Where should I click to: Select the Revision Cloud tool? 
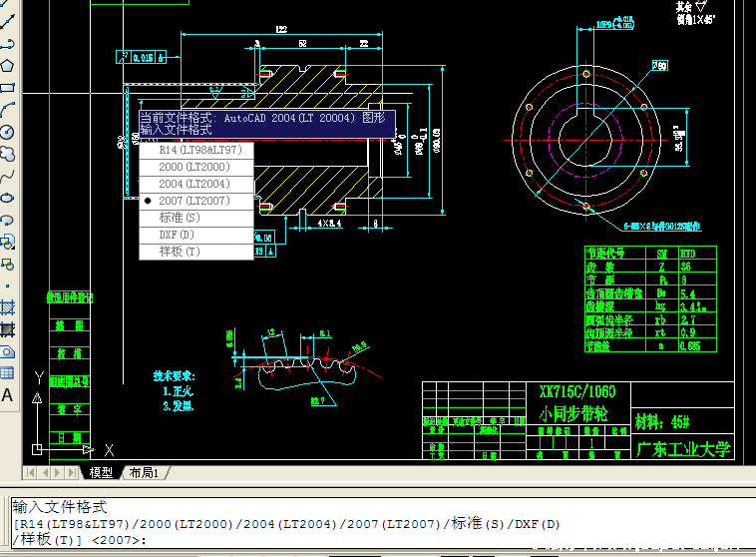click(x=8, y=155)
